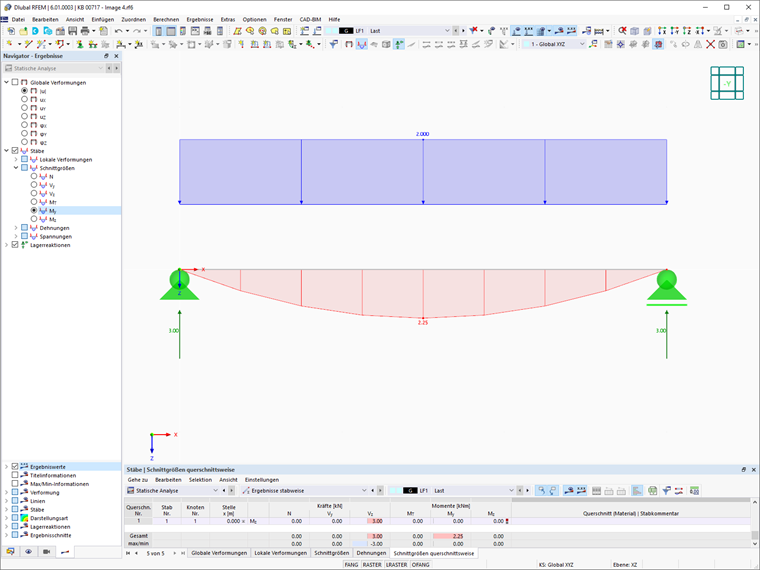This screenshot has width=760, height=570.
Task: Expand the Lokale Verformungen tree node
Action: coord(16,159)
